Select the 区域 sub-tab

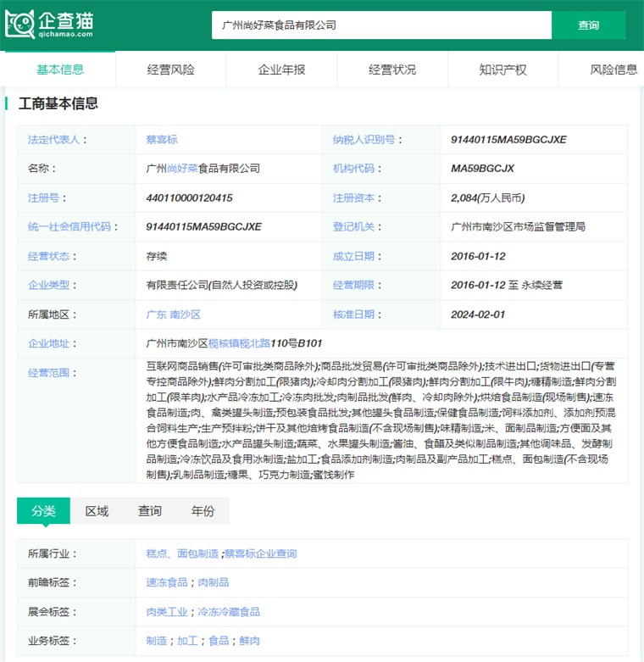pyautogui.click(x=97, y=511)
